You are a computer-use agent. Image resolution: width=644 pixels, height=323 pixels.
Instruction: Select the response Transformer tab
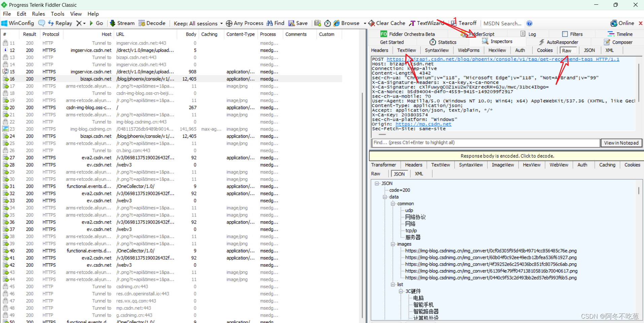[383, 165]
